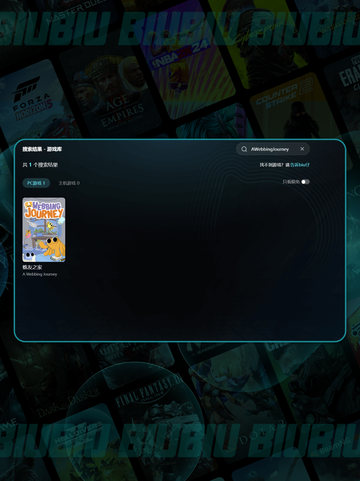
Task: Click the 找不到游戏? prompt text
Action: pyautogui.click(x=272, y=165)
